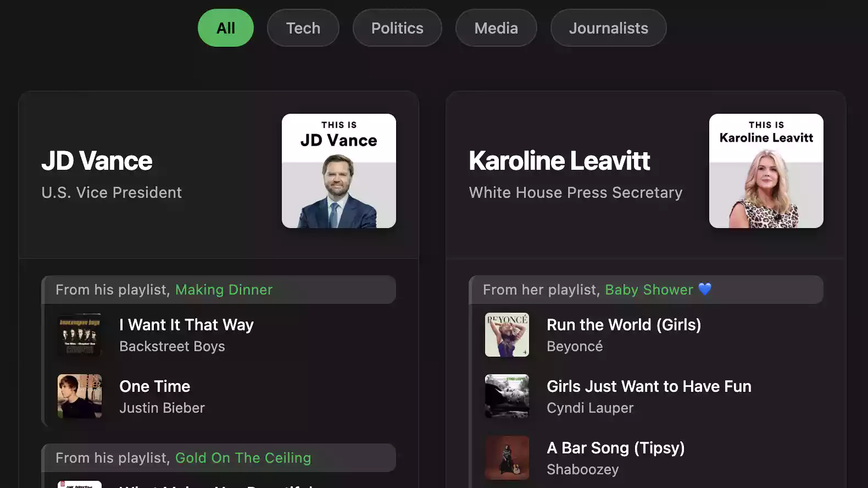Screen dimensions: 868x488
Task: Open the Making Dinner playlist link
Action: 224,290
